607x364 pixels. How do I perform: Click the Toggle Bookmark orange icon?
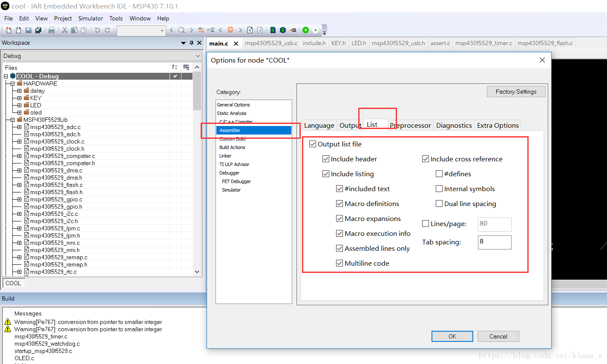coord(230,30)
